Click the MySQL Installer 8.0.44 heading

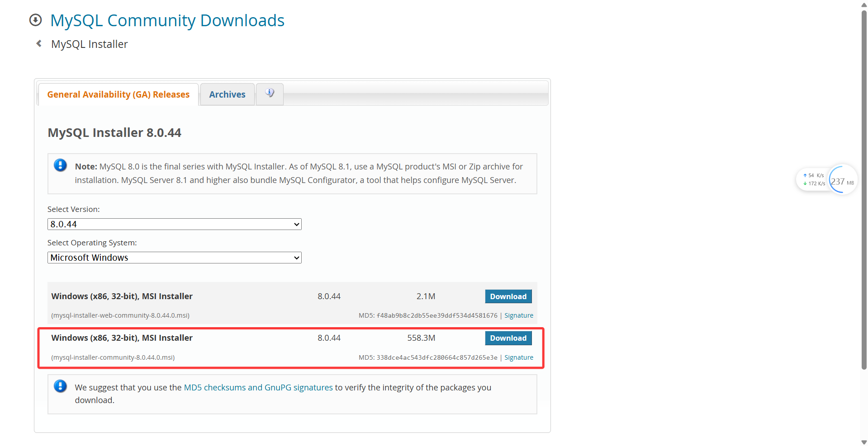pyautogui.click(x=114, y=132)
